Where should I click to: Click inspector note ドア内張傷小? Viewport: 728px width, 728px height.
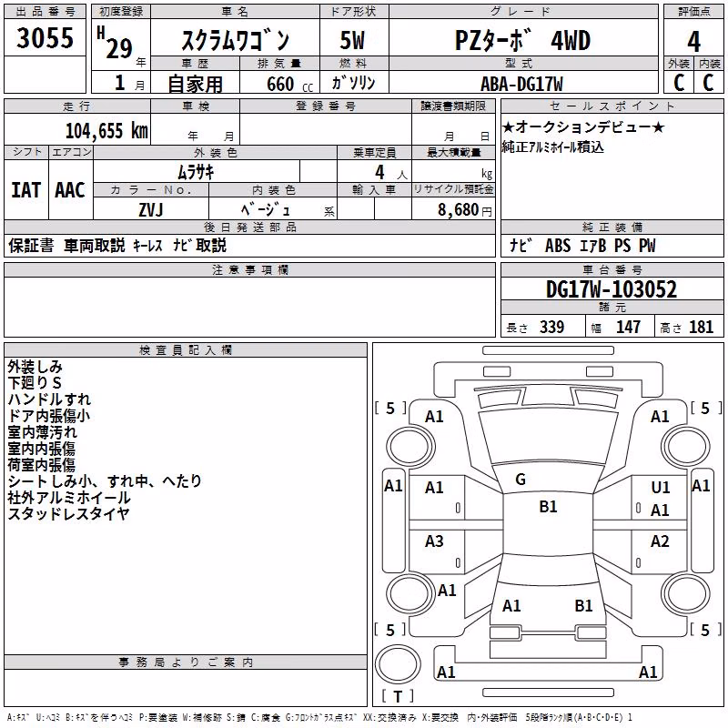pyautogui.click(x=49, y=416)
